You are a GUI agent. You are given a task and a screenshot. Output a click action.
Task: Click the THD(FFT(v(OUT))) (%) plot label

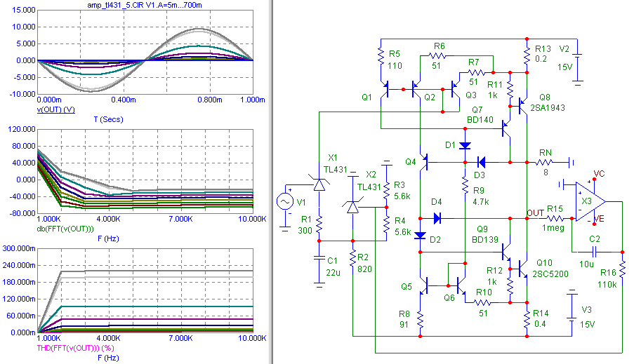(x=76, y=348)
